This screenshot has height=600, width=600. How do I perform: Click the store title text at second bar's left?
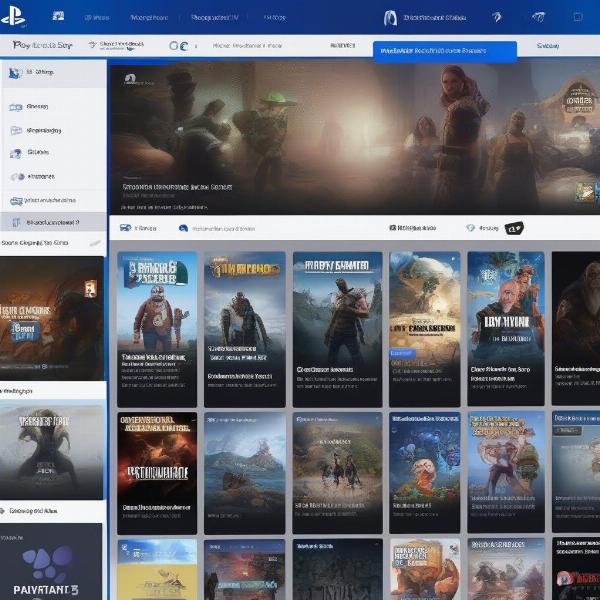coord(42,45)
